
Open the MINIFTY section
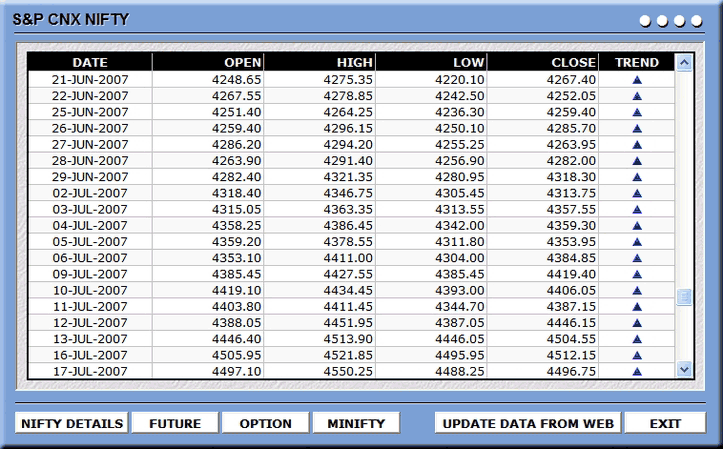[355, 423]
